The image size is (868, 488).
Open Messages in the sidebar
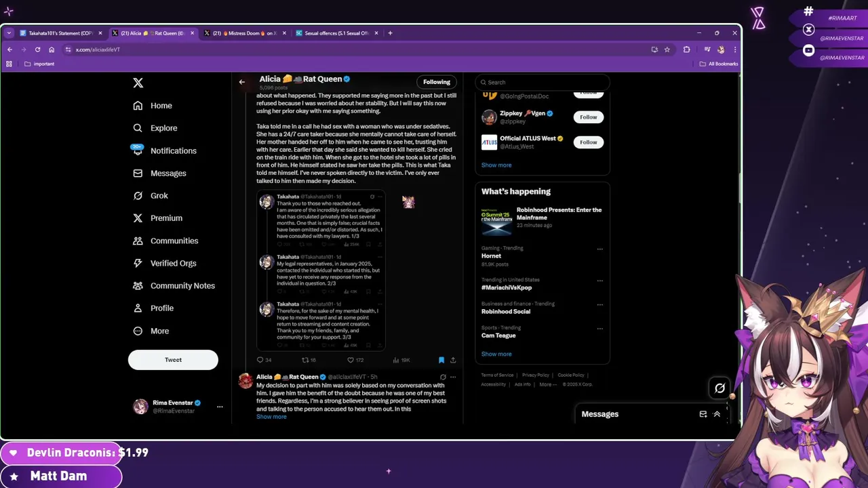159,174
